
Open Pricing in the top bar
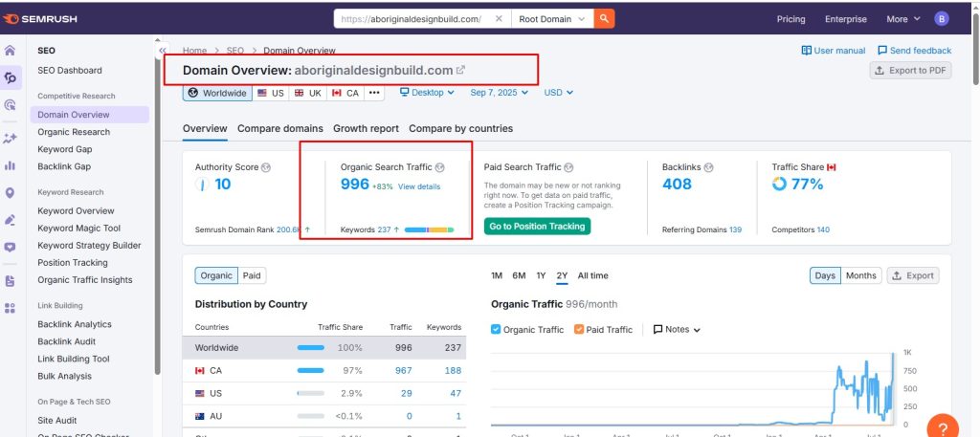pyautogui.click(x=791, y=19)
